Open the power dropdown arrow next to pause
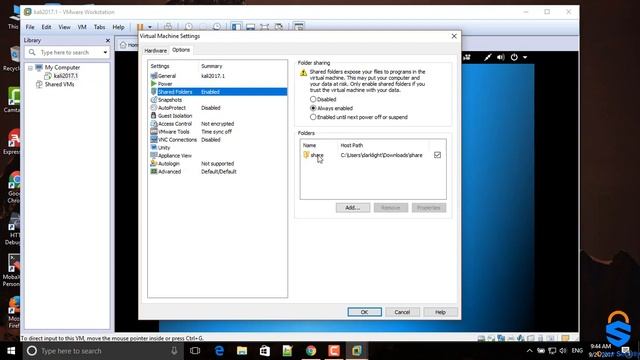The image size is (640, 360). pyautogui.click(x=150, y=27)
